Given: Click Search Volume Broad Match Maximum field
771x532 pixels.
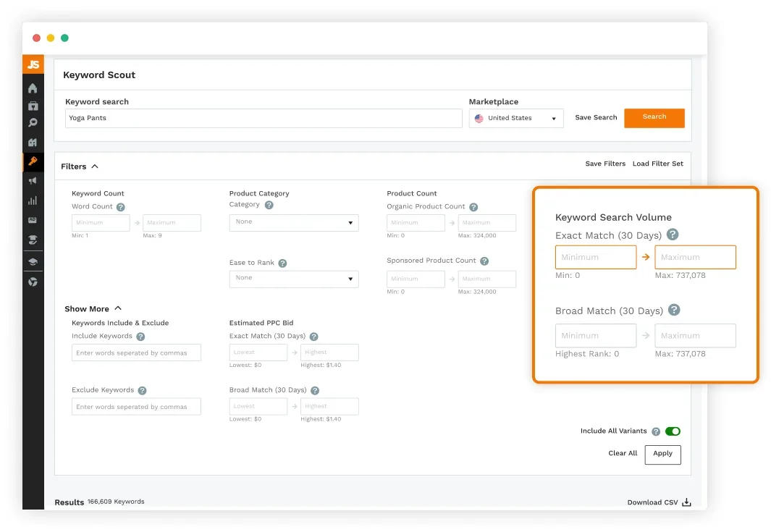Looking at the screenshot, I should [x=695, y=335].
